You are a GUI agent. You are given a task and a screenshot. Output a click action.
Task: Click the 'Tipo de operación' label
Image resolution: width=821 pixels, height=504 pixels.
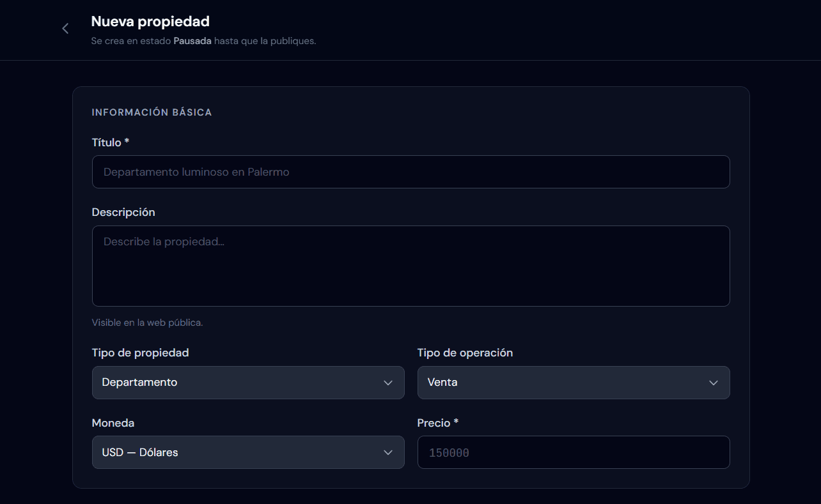tap(465, 353)
